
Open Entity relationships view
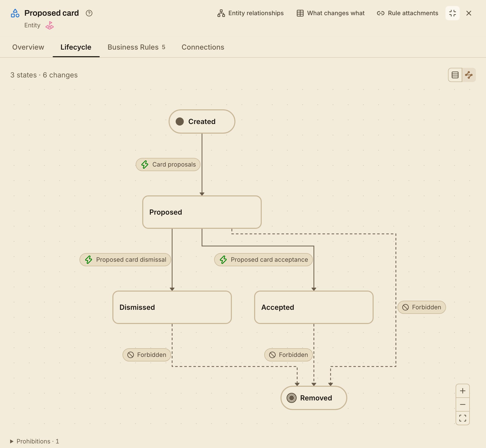[x=251, y=13]
